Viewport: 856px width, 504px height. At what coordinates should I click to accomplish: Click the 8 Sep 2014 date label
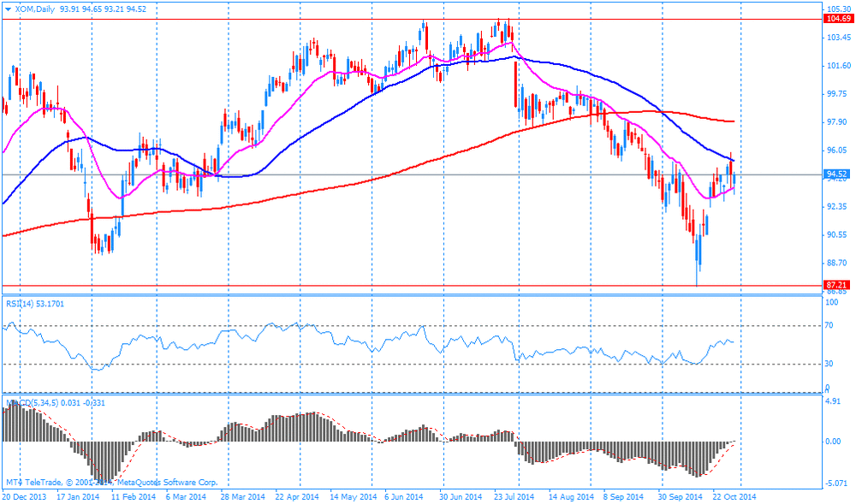(623, 497)
